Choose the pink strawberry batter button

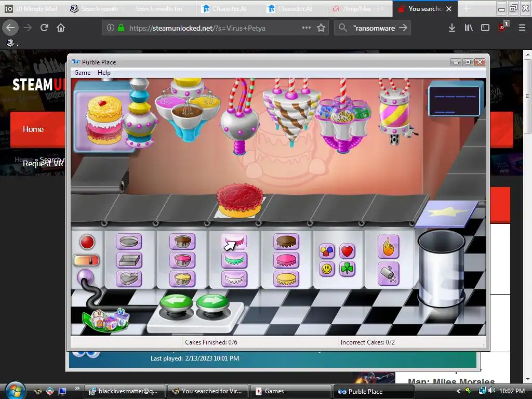tap(182, 261)
